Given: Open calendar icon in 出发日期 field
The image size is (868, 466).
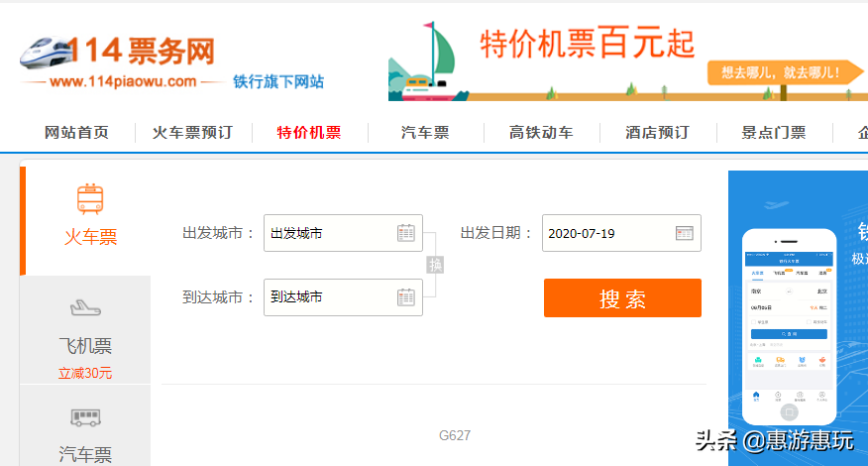Looking at the screenshot, I should click(685, 233).
